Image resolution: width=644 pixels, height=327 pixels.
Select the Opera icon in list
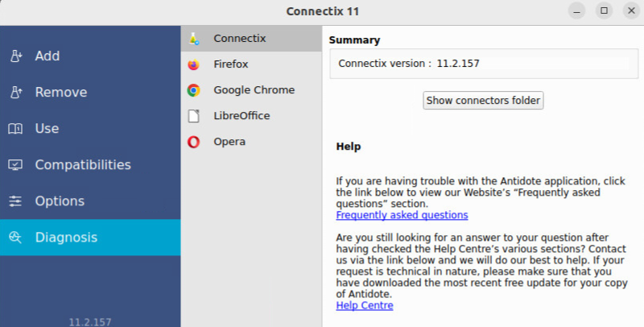click(x=193, y=142)
